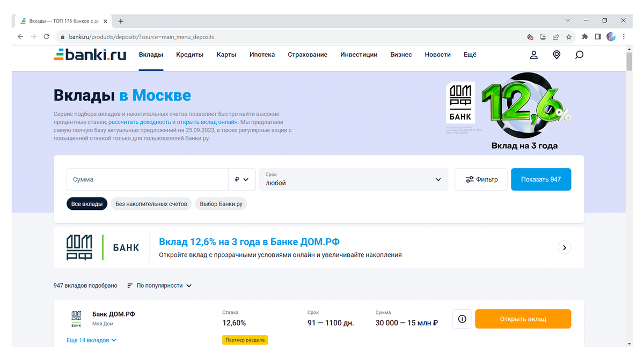644x359 pixels.
Task: Click 947 вкладов подобрано text
Action: pos(85,285)
